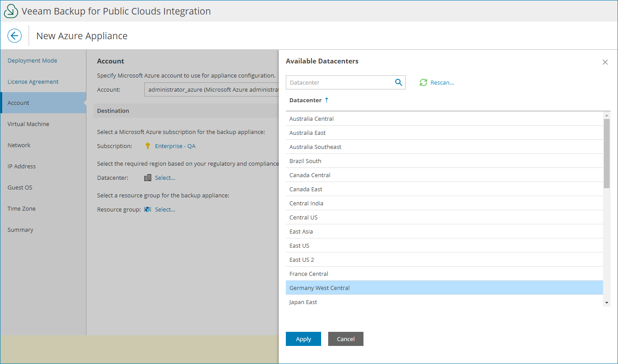The width and height of the screenshot is (618, 364).
Task: Apply the selected datacenter
Action: [x=303, y=339]
